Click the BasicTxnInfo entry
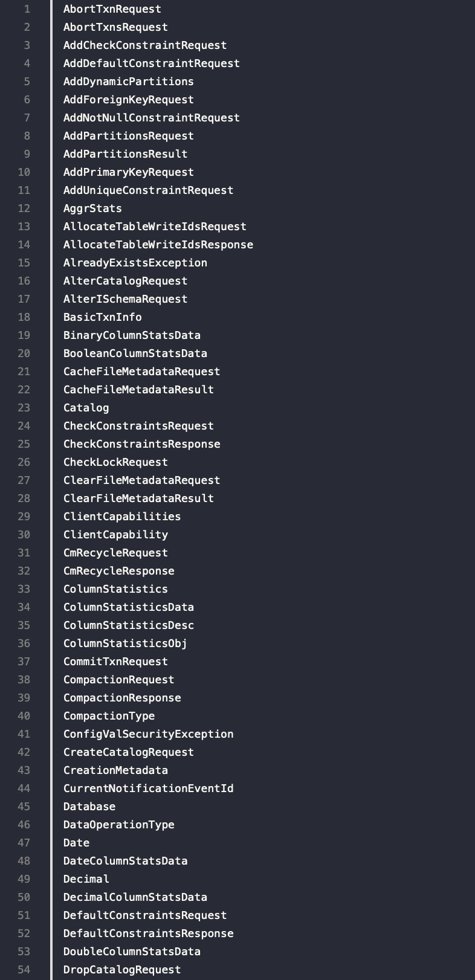This screenshot has width=475, height=980. pyautogui.click(x=103, y=317)
